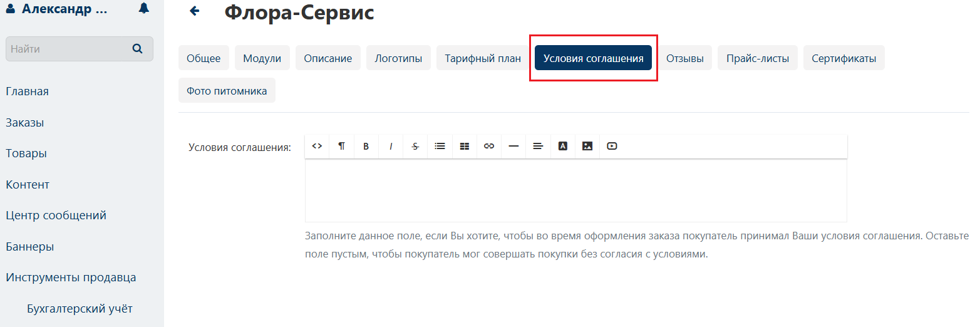Go back with the left arrow icon
980x327 pixels.
click(x=195, y=11)
